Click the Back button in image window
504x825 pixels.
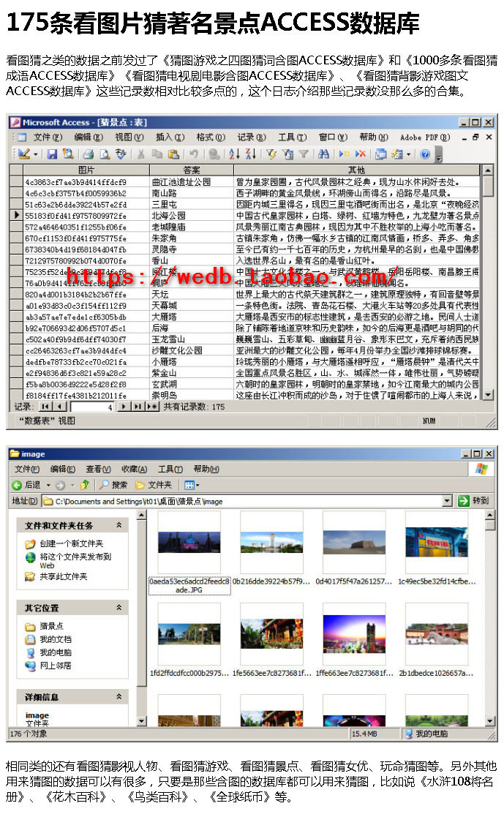pos(26,485)
